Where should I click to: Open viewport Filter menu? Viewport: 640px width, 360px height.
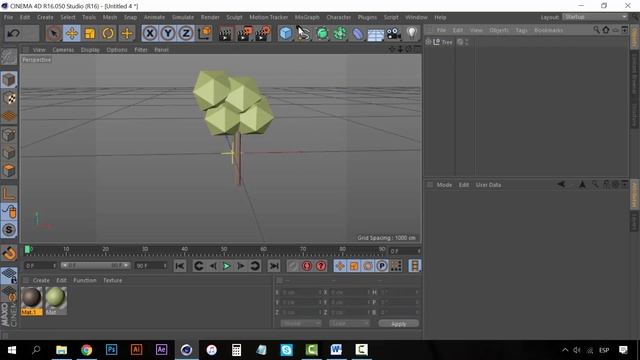[x=141, y=50]
